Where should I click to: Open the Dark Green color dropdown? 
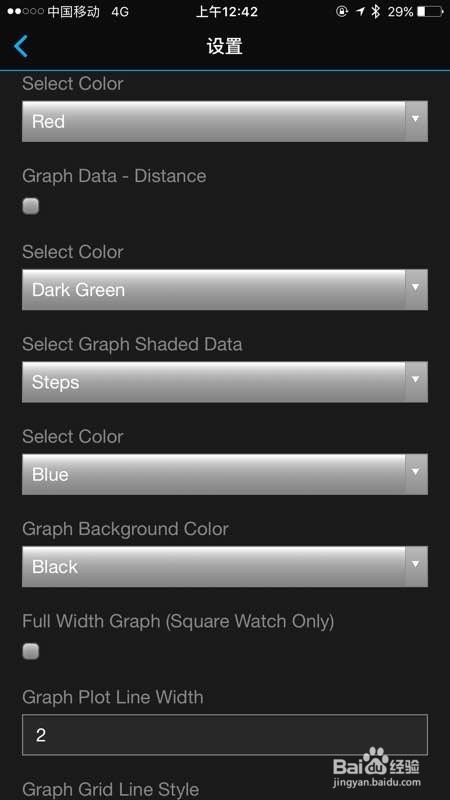click(225, 290)
